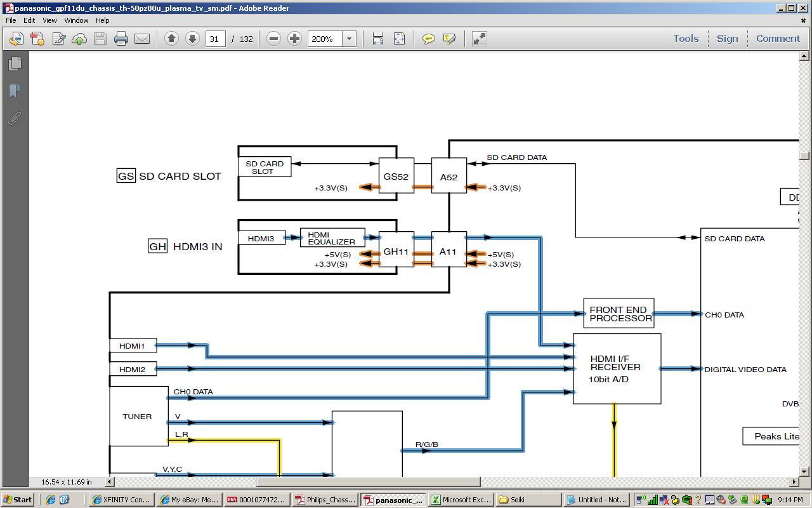Viewport: 812px width, 508px height.
Task: Toggle read mode full-screen view
Action: [x=480, y=39]
